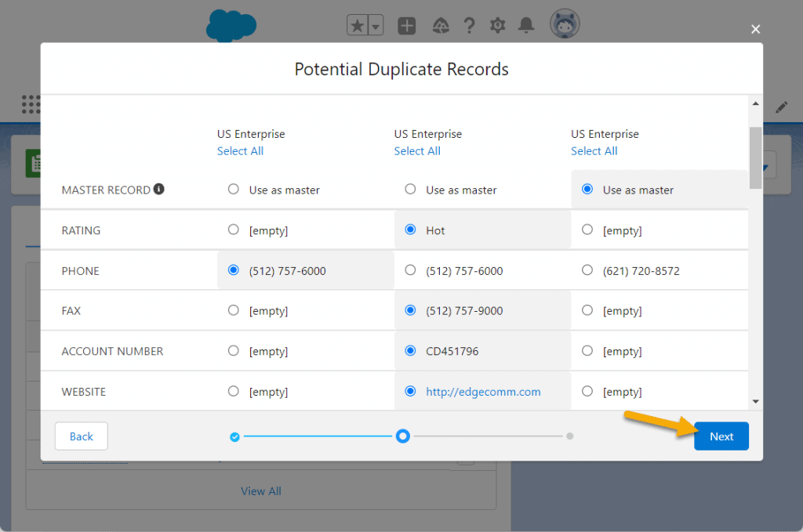Viewport: 803px width, 532px height.
Task: Open Global Actions with plus icon
Action: pyautogui.click(x=406, y=25)
